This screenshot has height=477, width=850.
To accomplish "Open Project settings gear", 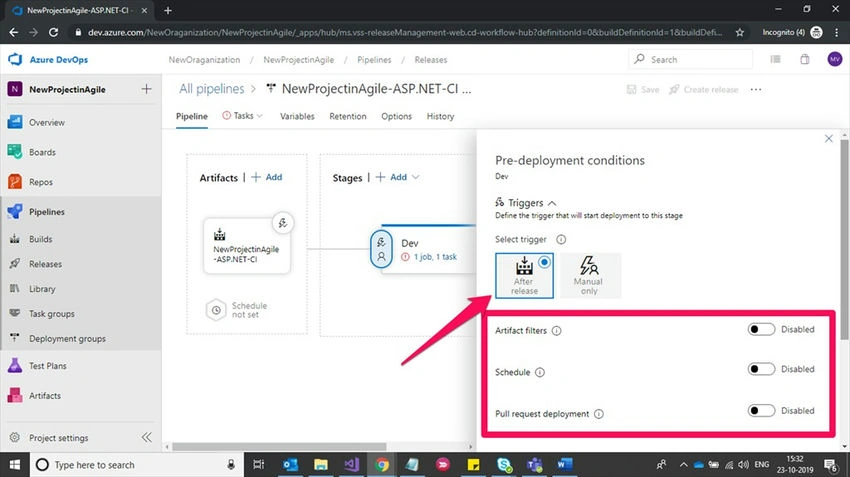I will (x=15, y=437).
